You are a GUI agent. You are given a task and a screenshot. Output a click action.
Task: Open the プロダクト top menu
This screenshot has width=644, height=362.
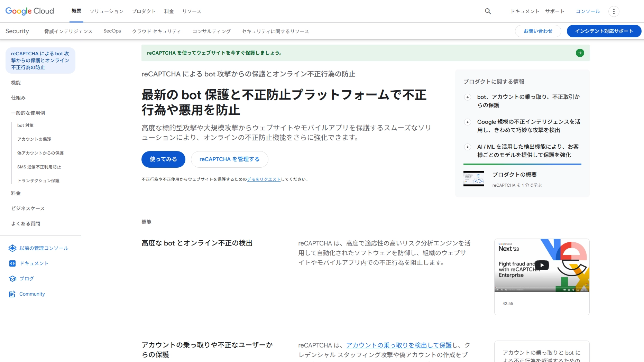[144, 11]
